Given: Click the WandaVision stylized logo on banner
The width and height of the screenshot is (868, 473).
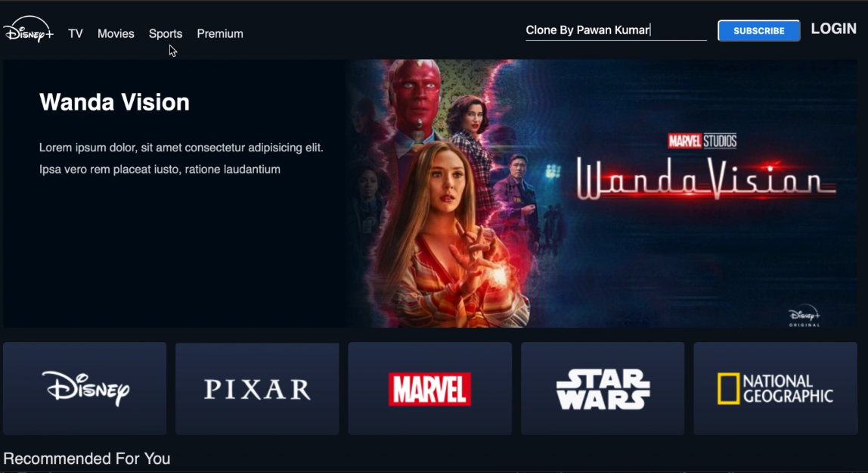Looking at the screenshot, I should click(706, 179).
